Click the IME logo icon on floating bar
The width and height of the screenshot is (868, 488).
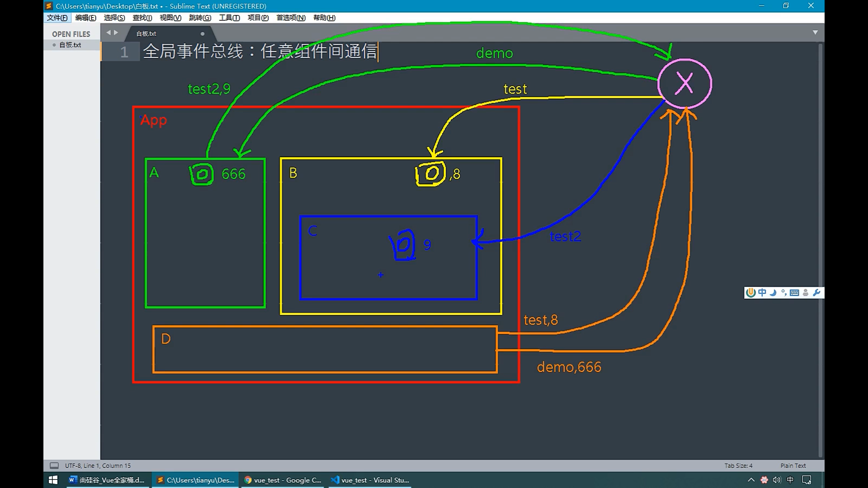pyautogui.click(x=751, y=293)
